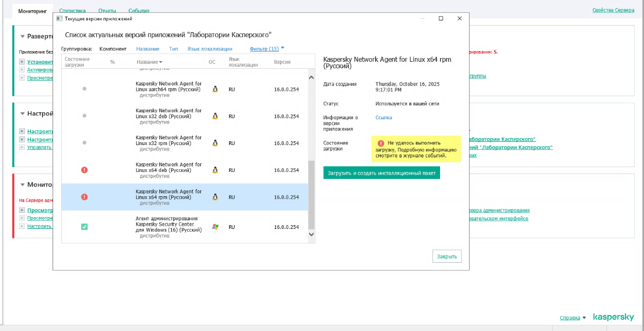Open the Фильтр (15) dropdown
Screen dimensions: 644x331
pos(266,49)
